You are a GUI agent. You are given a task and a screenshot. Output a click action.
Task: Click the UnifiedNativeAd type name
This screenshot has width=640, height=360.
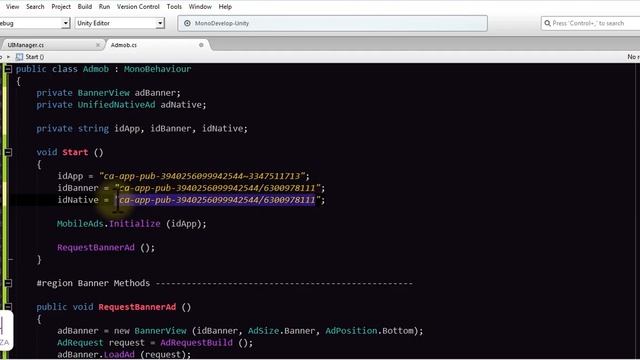point(116,104)
